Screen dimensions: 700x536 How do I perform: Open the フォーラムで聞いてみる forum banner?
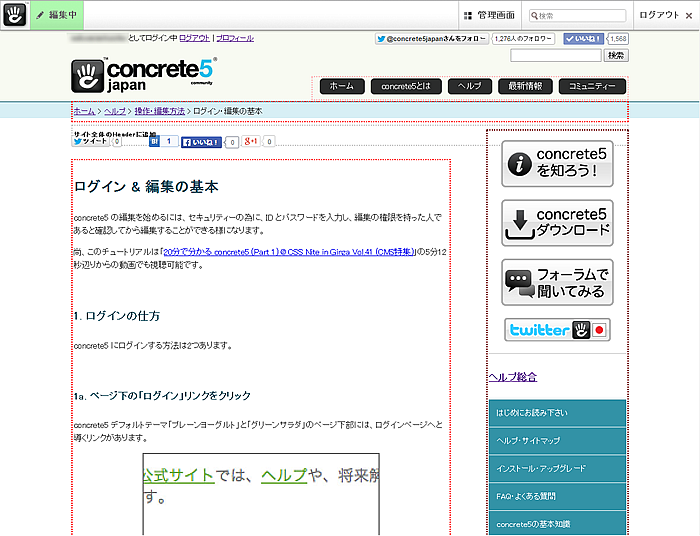click(x=557, y=281)
